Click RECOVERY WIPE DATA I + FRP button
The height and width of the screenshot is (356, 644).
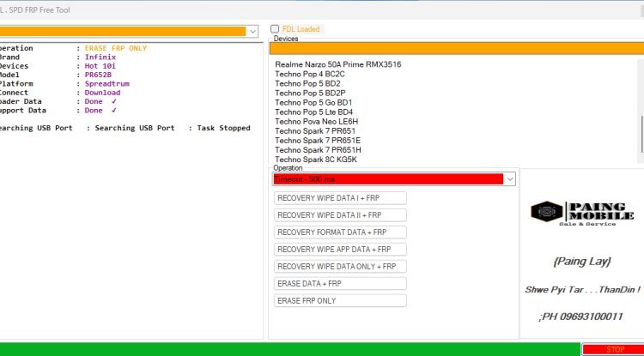[x=340, y=198]
